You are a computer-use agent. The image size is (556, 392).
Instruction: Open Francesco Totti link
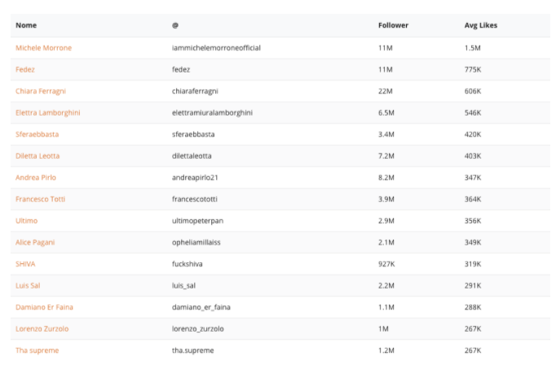coord(41,199)
